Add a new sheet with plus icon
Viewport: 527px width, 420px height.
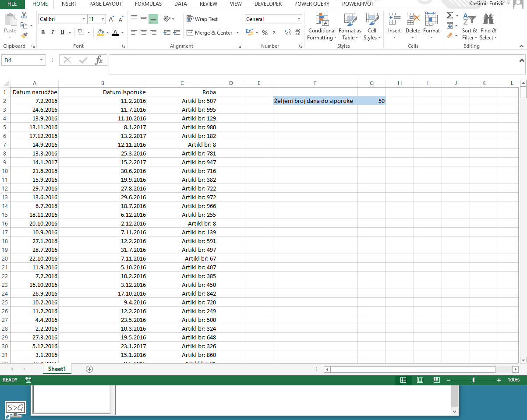pyautogui.click(x=89, y=369)
